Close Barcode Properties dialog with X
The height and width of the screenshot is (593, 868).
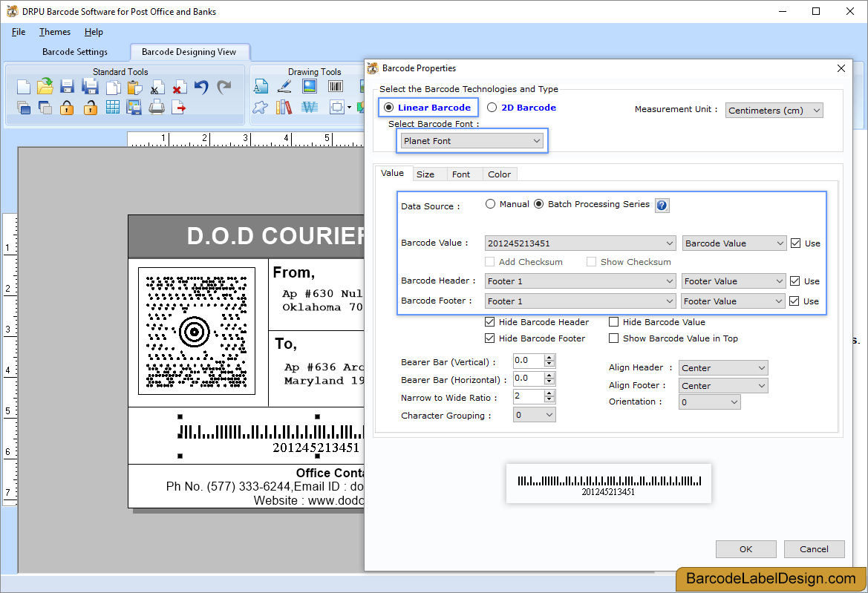(x=841, y=68)
